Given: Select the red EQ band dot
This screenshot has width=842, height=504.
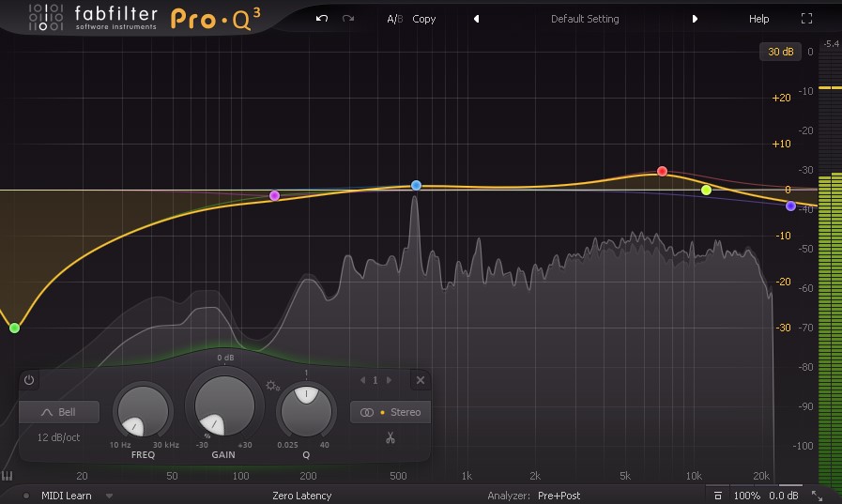Looking at the screenshot, I should click(662, 171).
